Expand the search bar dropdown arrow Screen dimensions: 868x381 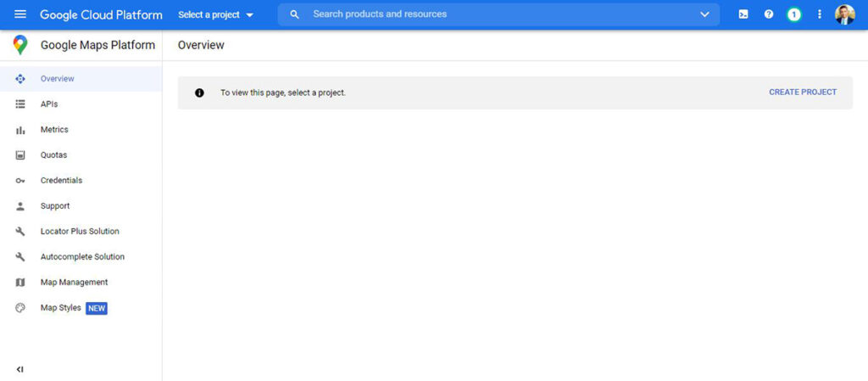point(704,14)
